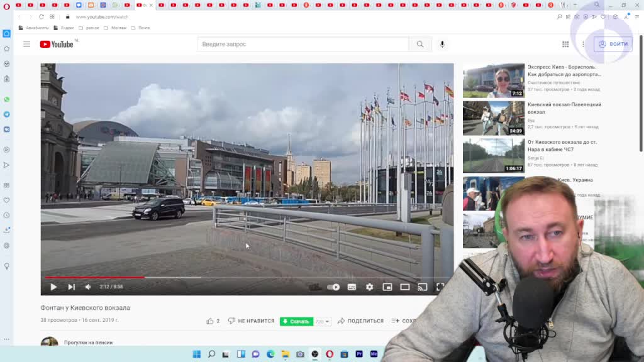Open VK in Opera sidebar
The height and width of the screenshot is (362, 644).
[x=6, y=129]
